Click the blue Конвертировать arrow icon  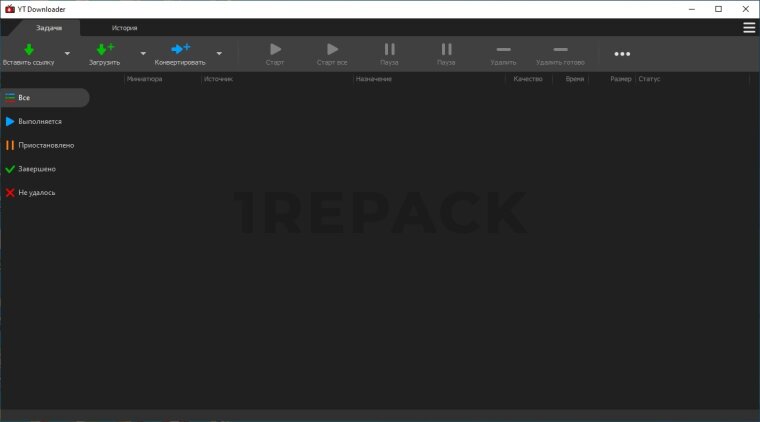[x=180, y=49]
